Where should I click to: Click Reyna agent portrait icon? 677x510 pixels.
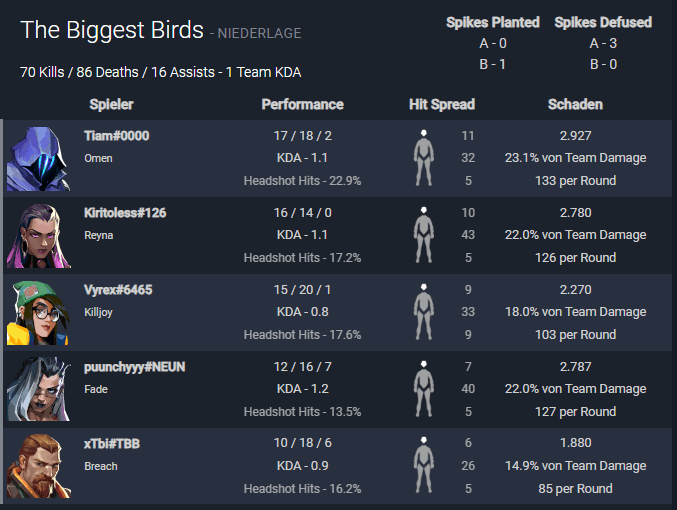(x=39, y=235)
